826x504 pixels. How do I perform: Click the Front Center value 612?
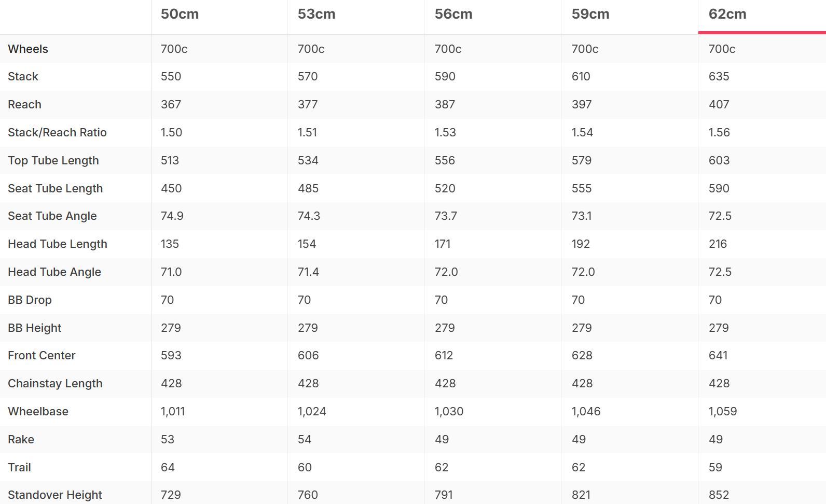444,355
